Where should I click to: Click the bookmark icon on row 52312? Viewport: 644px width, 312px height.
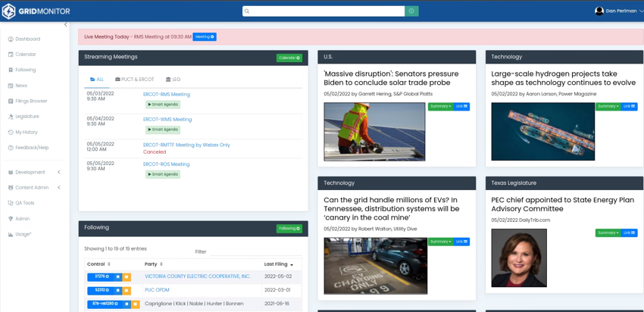[117, 291]
